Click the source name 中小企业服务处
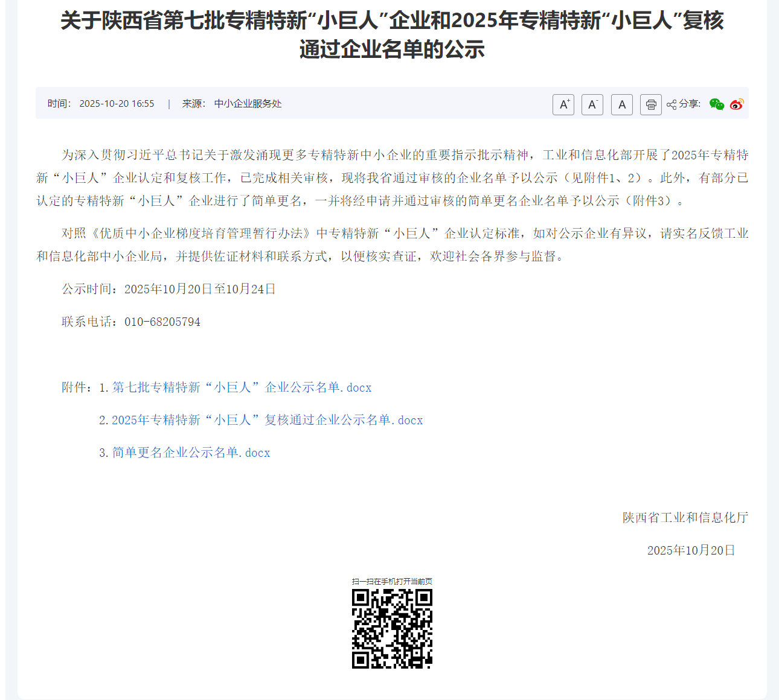 click(248, 104)
